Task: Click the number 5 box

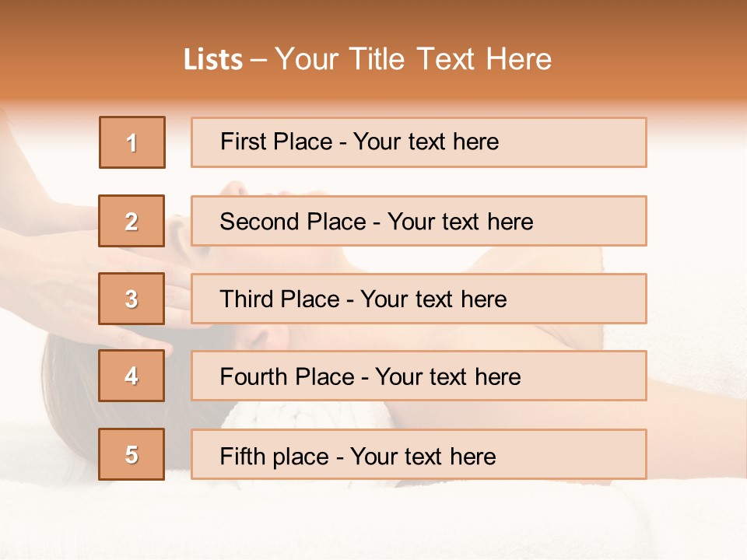Action: click(132, 453)
